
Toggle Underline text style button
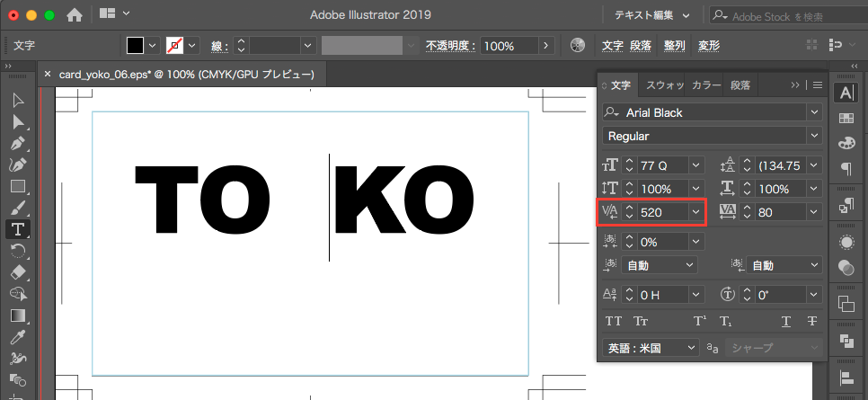click(786, 321)
